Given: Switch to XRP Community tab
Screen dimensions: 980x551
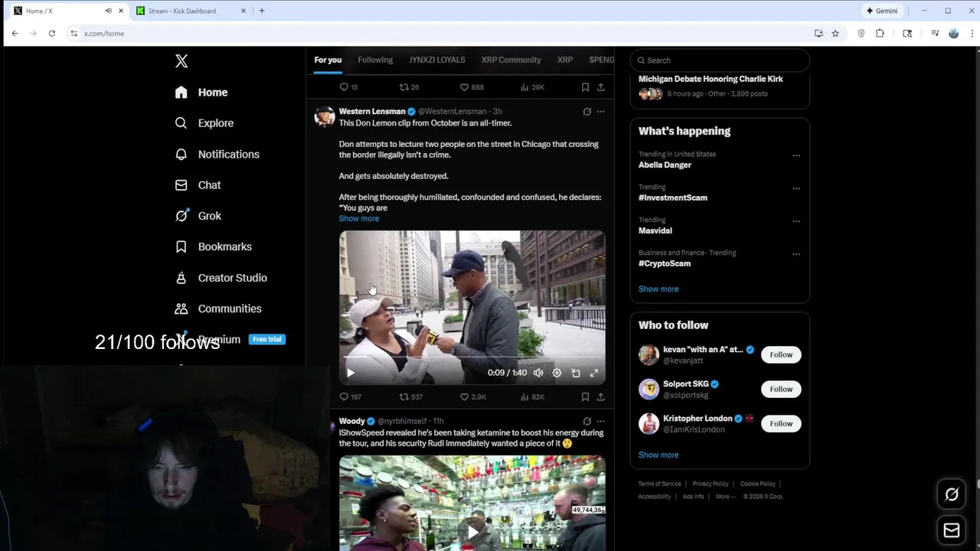Looking at the screenshot, I should pos(511,60).
